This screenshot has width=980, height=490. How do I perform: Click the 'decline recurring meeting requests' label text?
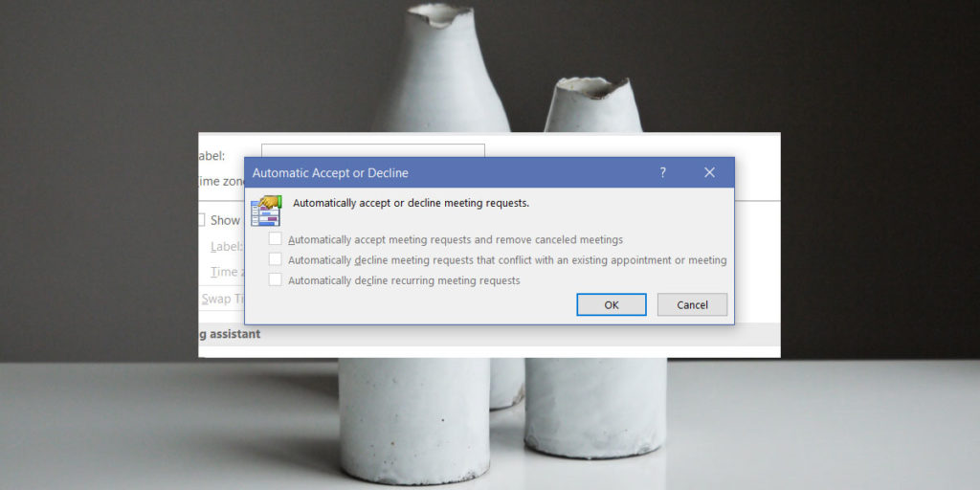pos(404,280)
